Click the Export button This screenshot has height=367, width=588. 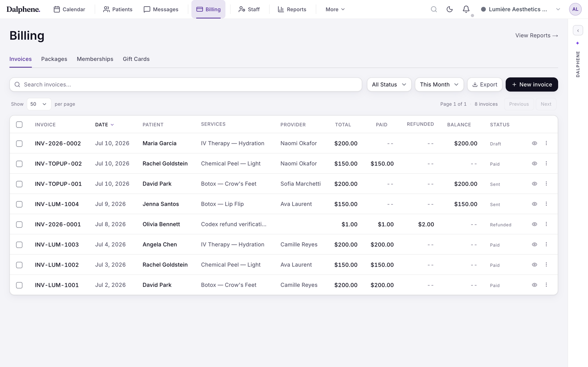[485, 84]
